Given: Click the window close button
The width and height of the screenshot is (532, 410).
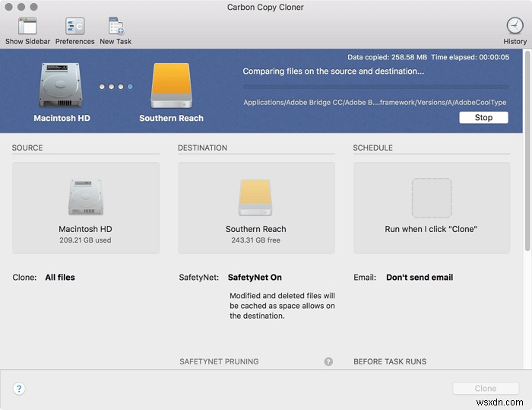Looking at the screenshot, I should [9, 7].
